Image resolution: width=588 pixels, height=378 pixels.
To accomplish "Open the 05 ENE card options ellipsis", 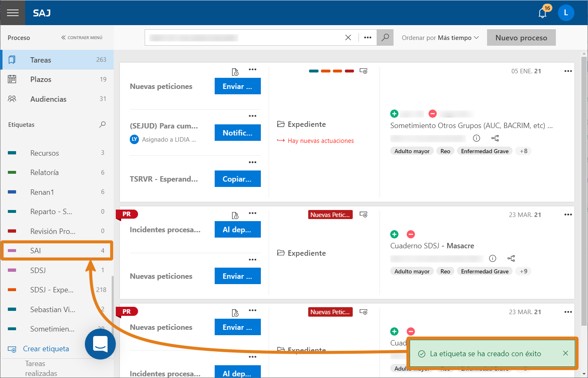I will coord(568,71).
